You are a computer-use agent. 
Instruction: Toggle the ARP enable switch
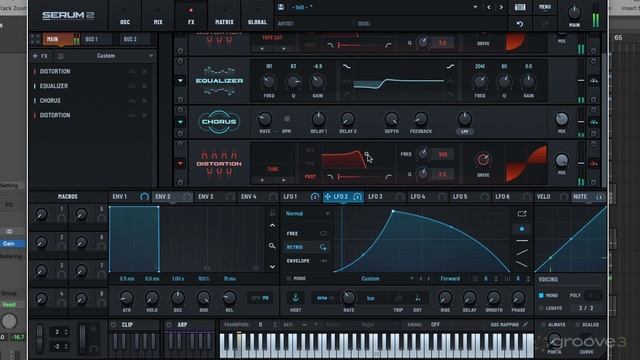click(169, 324)
